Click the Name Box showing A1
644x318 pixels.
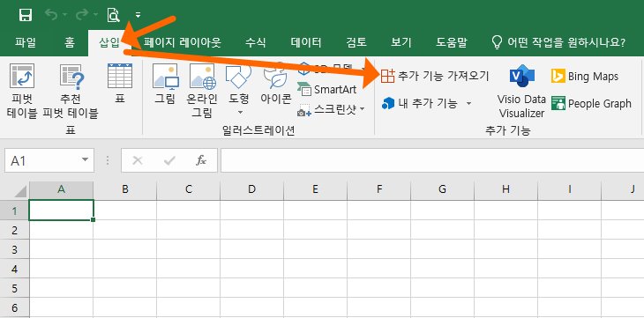[41, 160]
